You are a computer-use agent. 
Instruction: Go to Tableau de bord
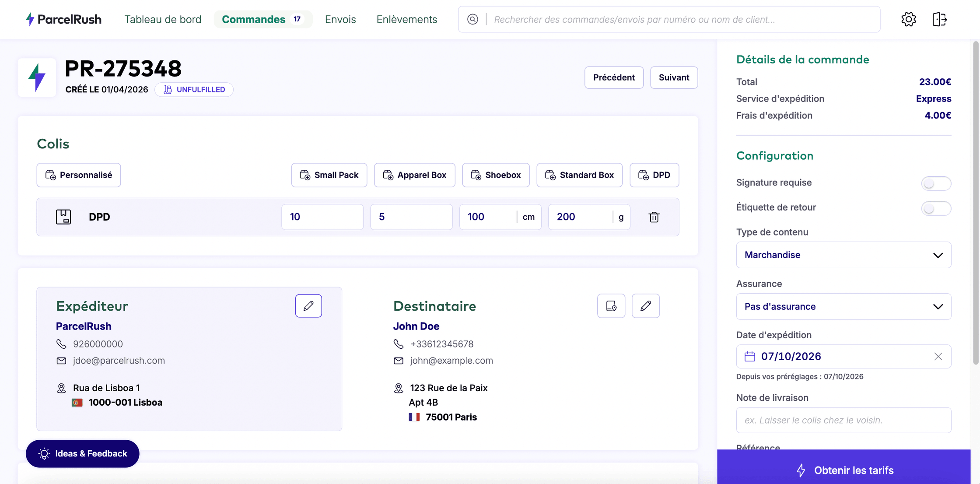pos(163,19)
